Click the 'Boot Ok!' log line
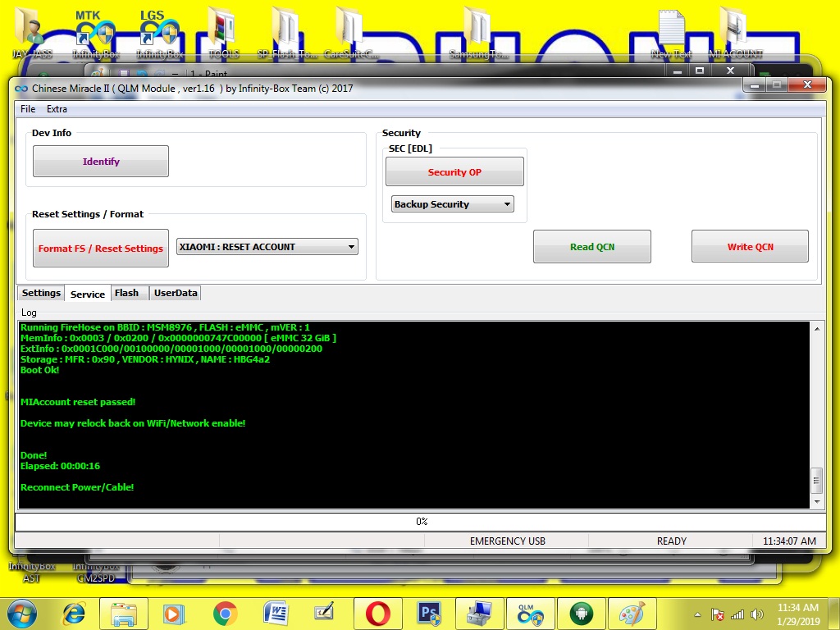 [39, 370]
